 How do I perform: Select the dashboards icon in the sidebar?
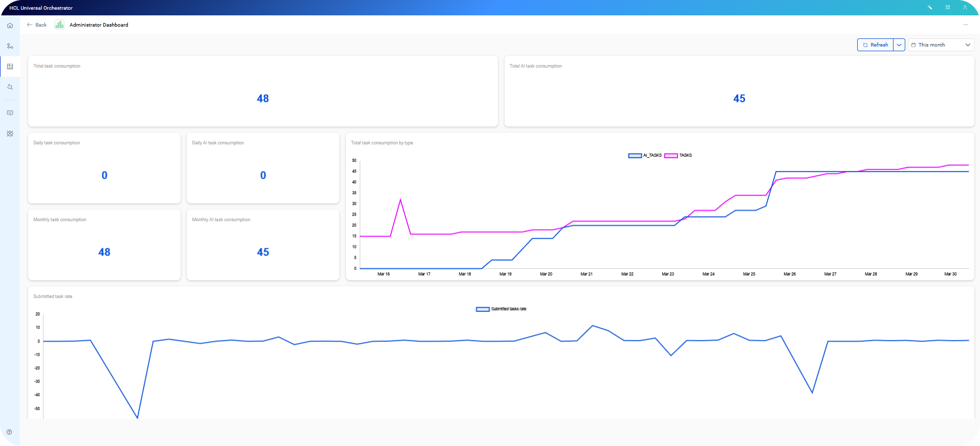pyautogui.click(x=10, y=67)
